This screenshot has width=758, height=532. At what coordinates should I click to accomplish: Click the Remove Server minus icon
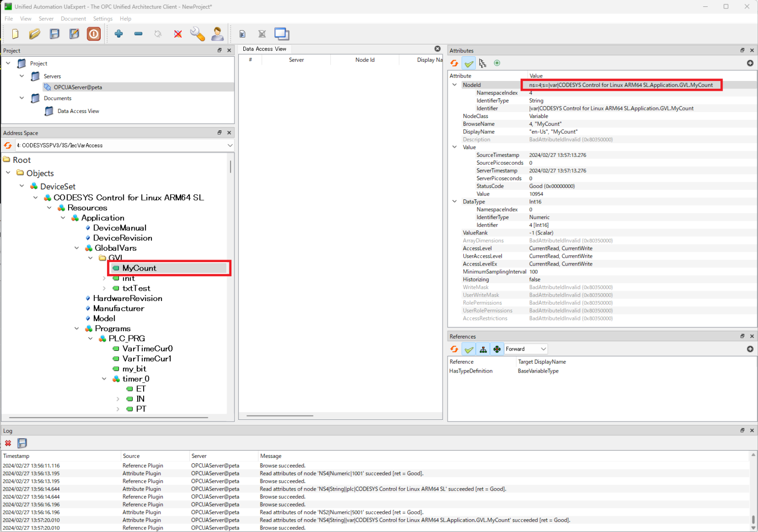[138, 34]
